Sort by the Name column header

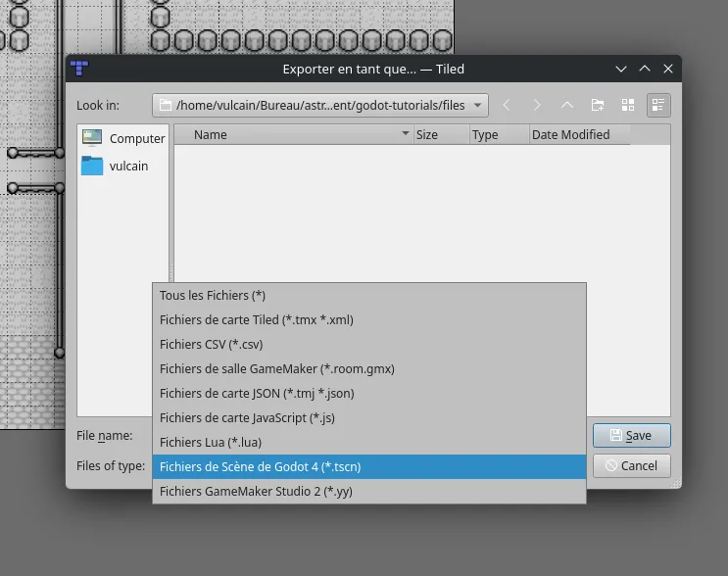[x=294, y=134]
